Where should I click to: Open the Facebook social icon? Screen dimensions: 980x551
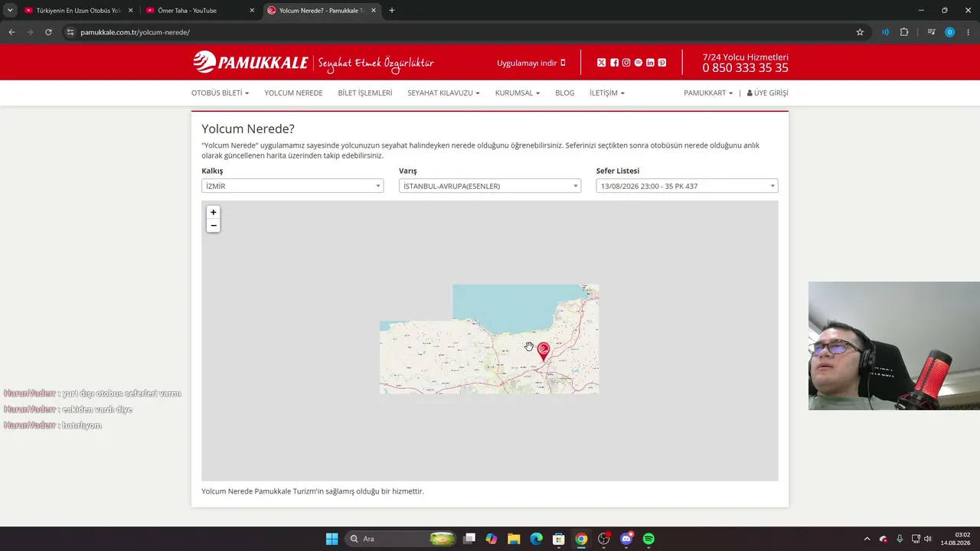(614, 63)
